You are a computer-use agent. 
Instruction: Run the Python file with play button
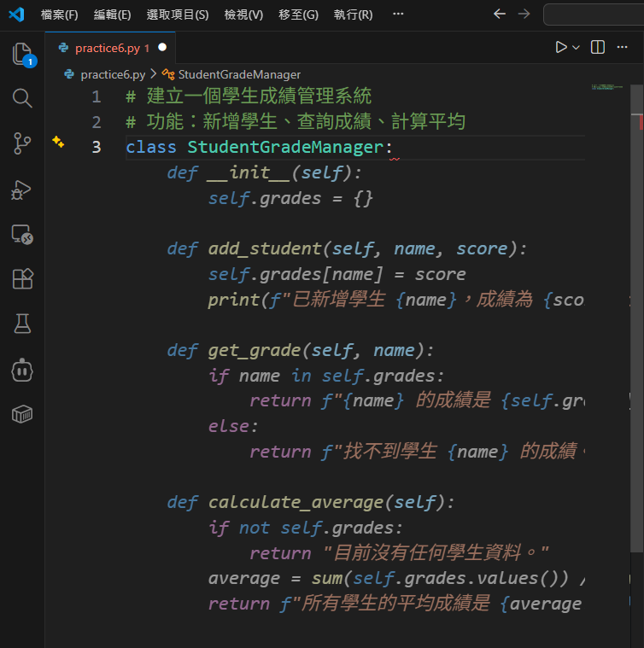coord(560,48)
